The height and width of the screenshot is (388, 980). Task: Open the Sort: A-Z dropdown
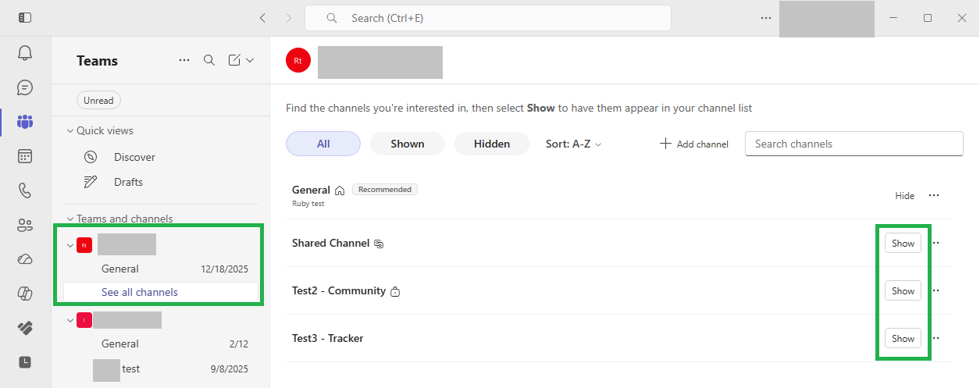click(573, 144)
